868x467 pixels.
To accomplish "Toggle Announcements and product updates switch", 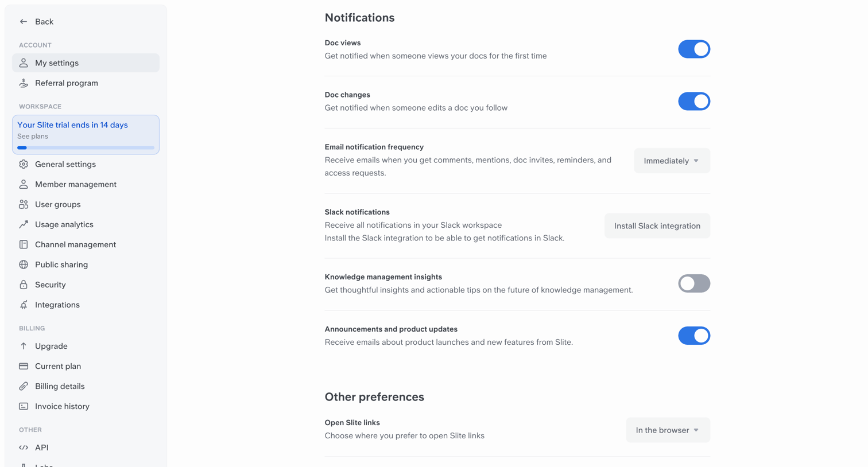I will coord(694,336).
